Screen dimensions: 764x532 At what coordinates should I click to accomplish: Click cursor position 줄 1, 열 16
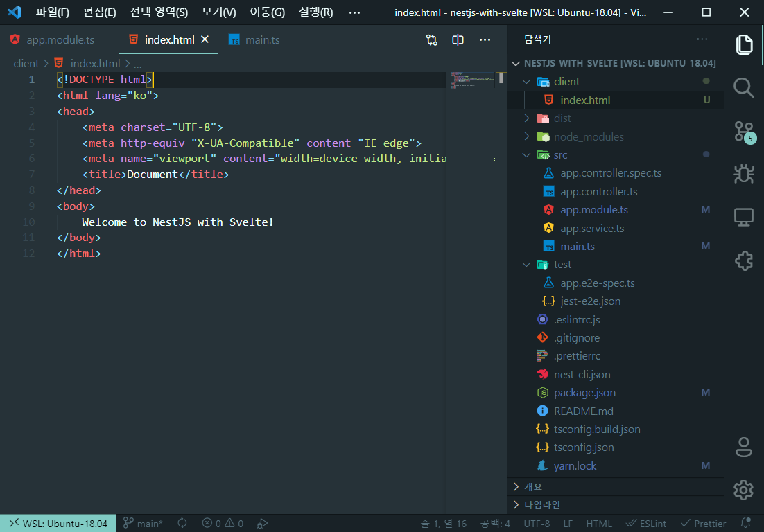pos(444,523)
